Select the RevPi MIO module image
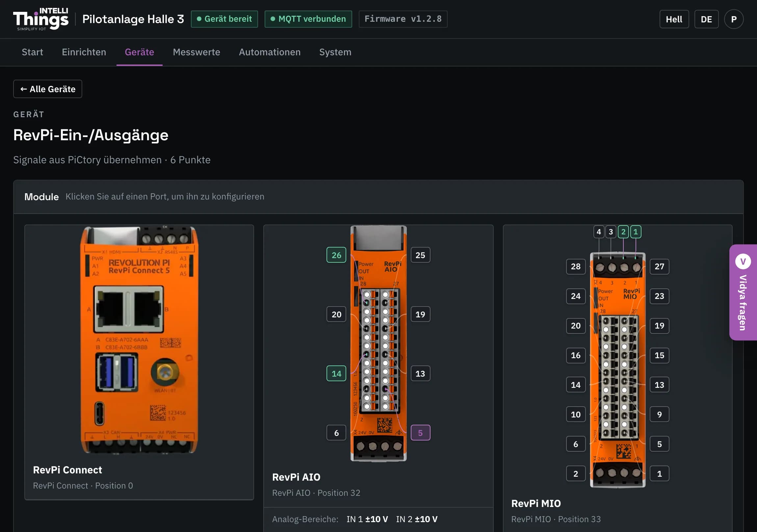Image resolution: width=757 pixels, height=532 pixels. click(617, 370)
